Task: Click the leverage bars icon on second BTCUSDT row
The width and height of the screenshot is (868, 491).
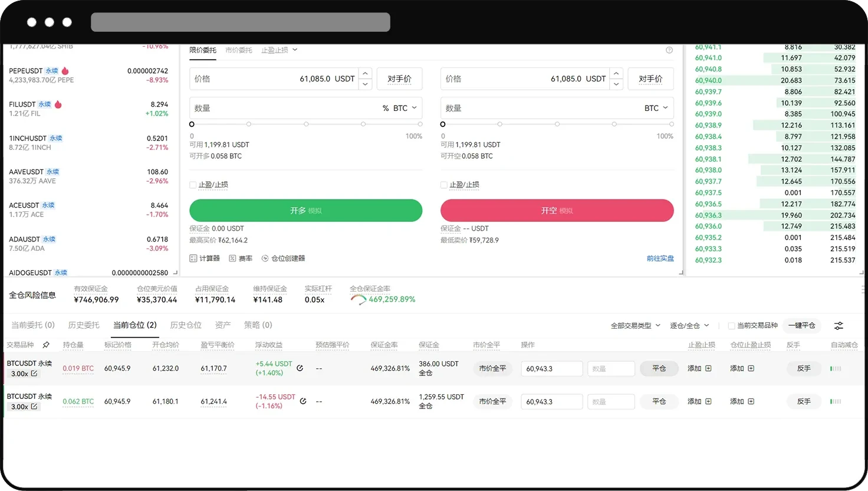Action: pyautogui.click(x=836, y=401)
